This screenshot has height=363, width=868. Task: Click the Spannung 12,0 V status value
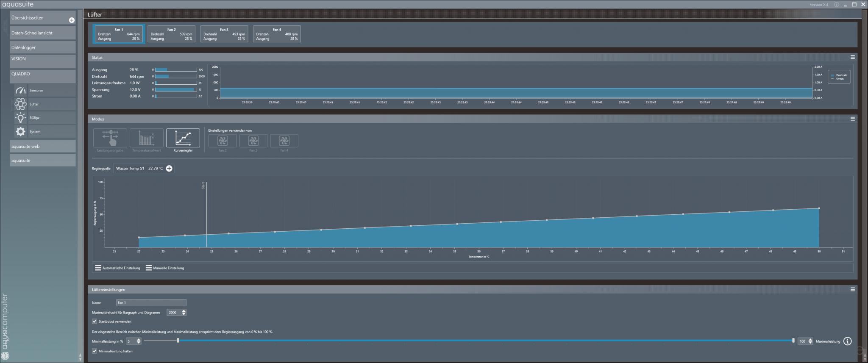point(135,90)
